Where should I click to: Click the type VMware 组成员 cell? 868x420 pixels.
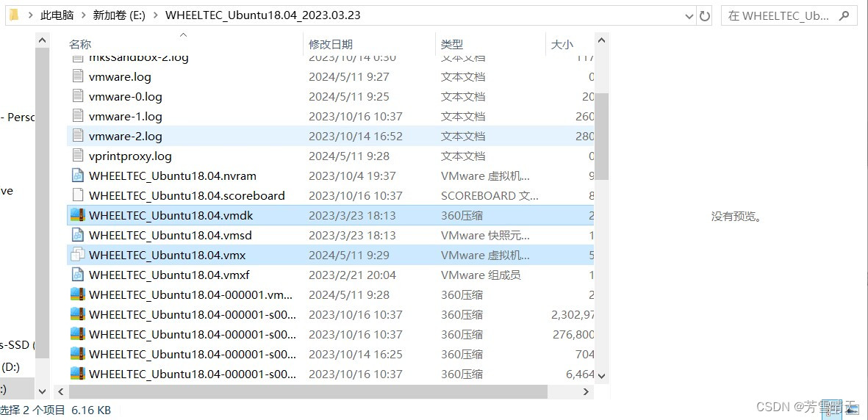481,275
